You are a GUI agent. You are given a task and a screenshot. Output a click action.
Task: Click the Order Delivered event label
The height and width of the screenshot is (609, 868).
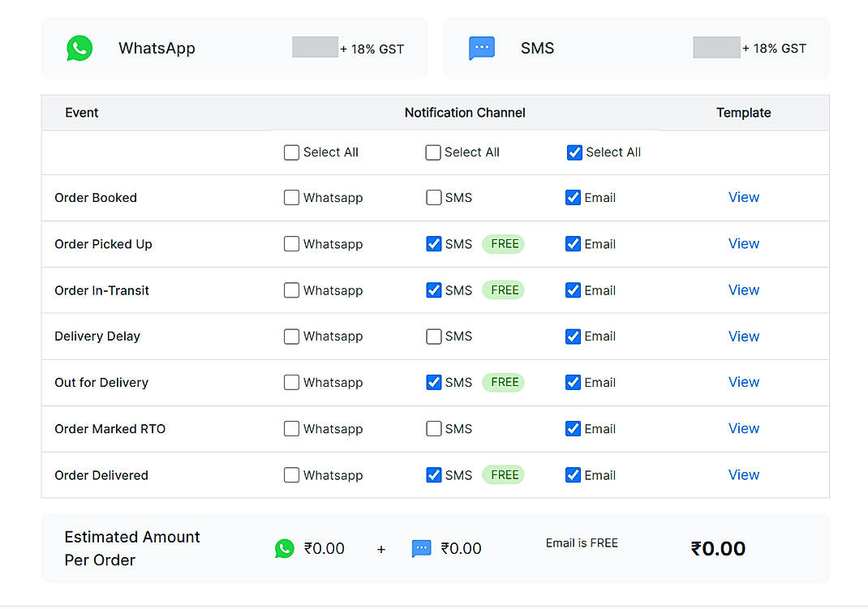(101, 476)
